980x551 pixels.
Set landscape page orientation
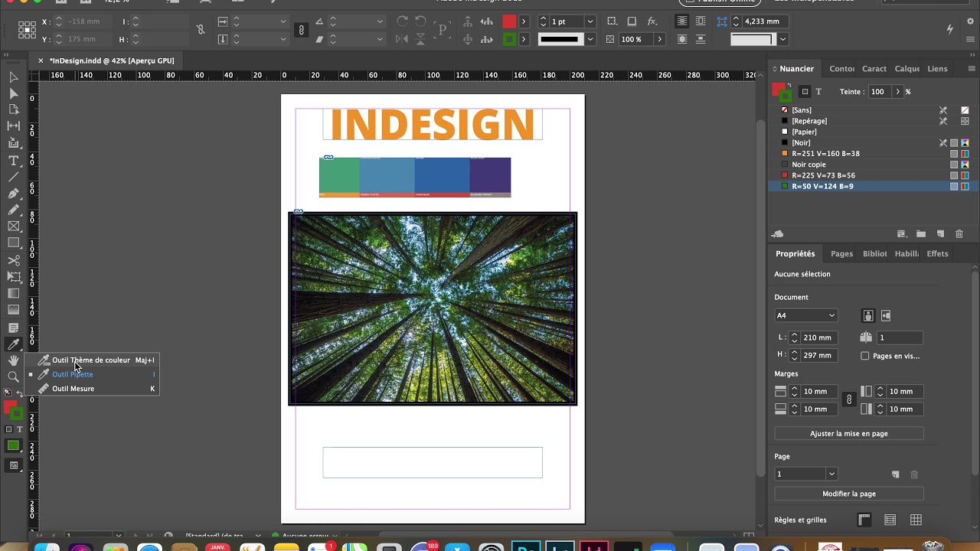tap(886, 315)
